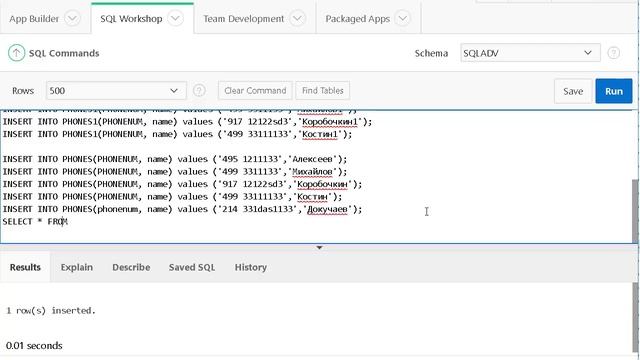This screenshot has height=360, width=640.
Task: Click the help icon next to Schema
Action: pos(613,53)
